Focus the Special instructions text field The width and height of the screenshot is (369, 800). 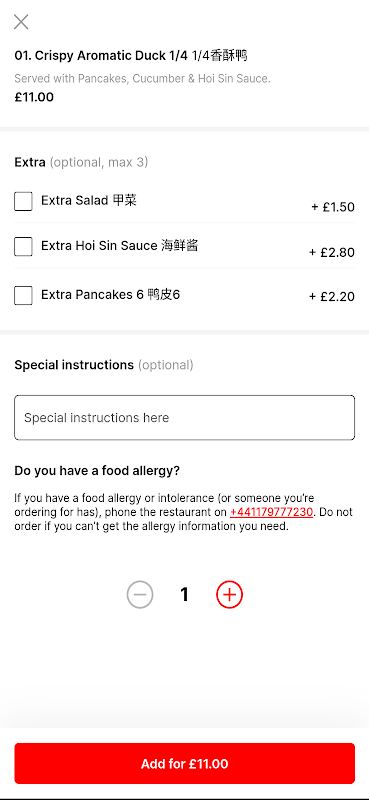[184, 417]
